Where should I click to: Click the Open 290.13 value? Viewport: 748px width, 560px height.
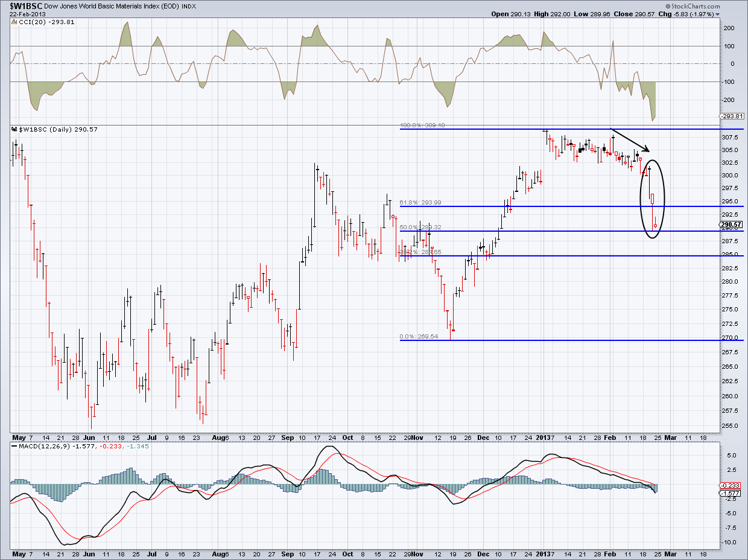coord(510,14)
